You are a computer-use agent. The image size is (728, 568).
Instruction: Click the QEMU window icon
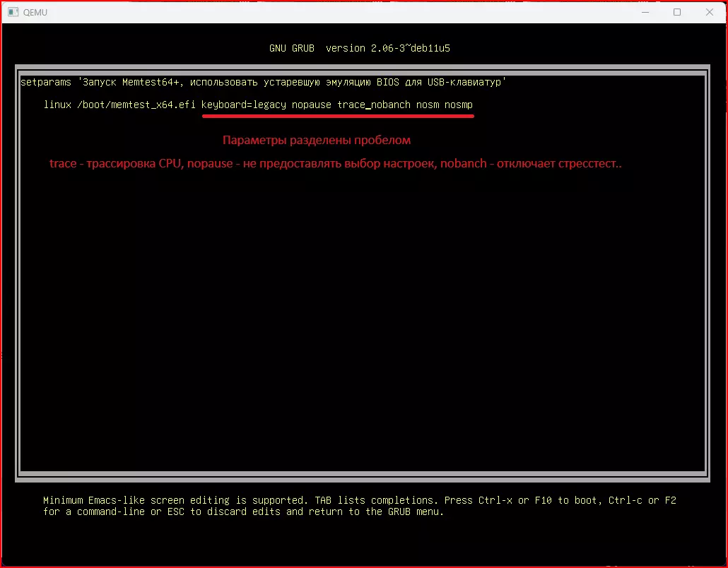pos(13,12)
